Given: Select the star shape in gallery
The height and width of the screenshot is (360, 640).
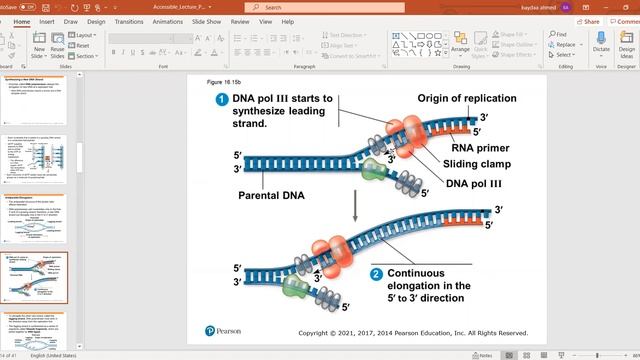Looking at the screenshot, I should (x=438, y=53).
